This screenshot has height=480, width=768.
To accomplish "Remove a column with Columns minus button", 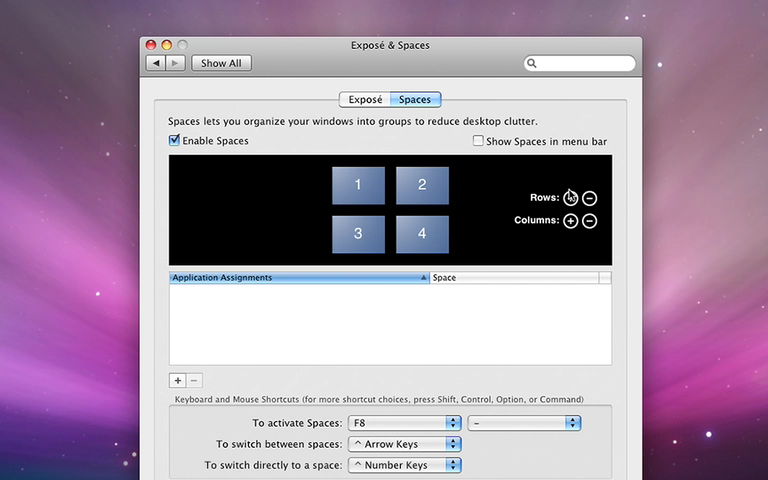I will click(590, 221).
